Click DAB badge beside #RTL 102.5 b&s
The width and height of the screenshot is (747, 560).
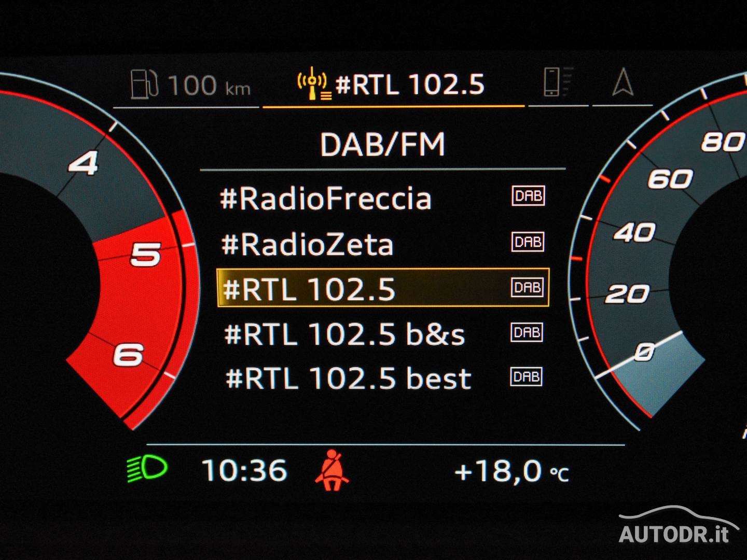tap(527, 332)
